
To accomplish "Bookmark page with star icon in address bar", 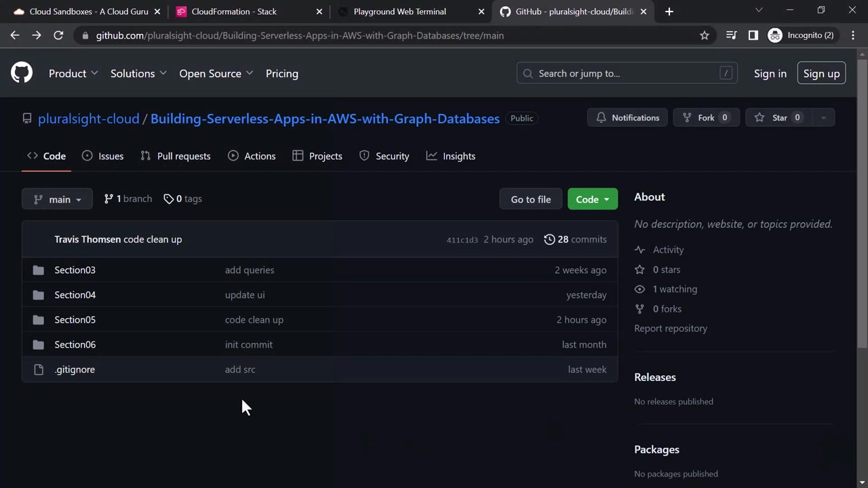I will tap(705, 35).
